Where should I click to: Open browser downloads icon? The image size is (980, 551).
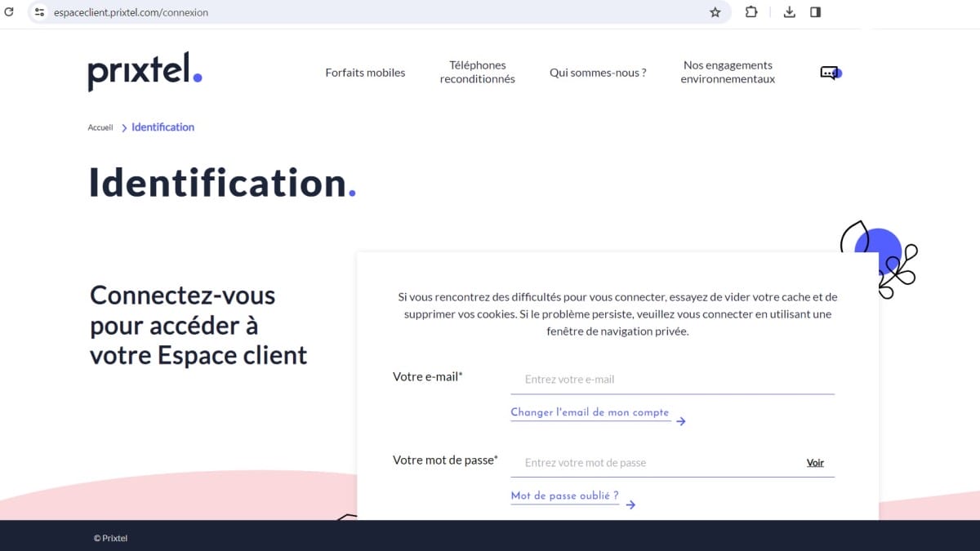pyautogui.click(x=789, y=12)
